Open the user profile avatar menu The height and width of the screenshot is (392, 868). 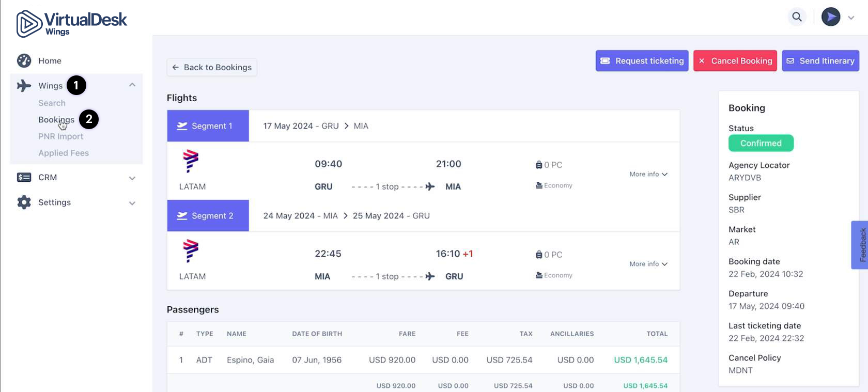click(x=831, y=17)
